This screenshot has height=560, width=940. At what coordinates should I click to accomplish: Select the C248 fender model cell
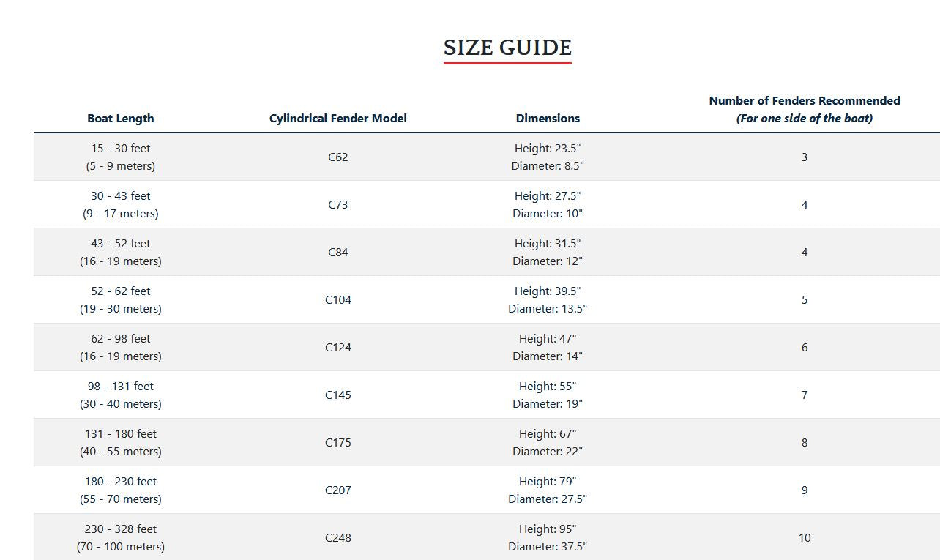coord(338,537)
